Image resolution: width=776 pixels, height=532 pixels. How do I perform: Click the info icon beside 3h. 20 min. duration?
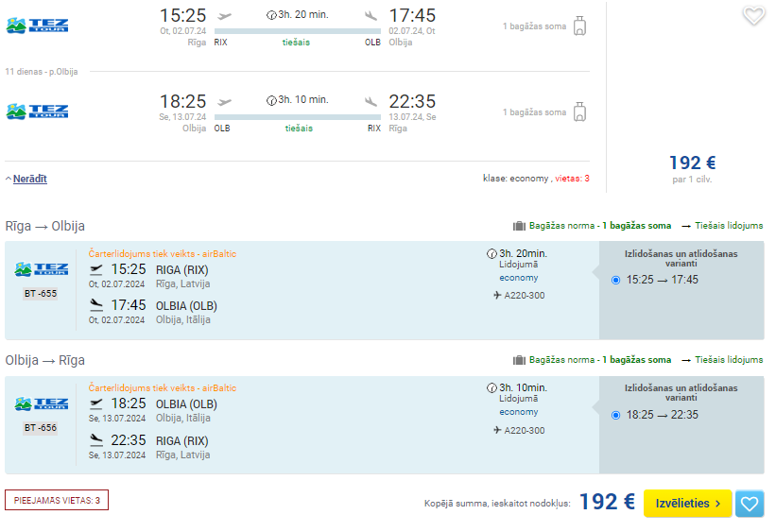270,15
